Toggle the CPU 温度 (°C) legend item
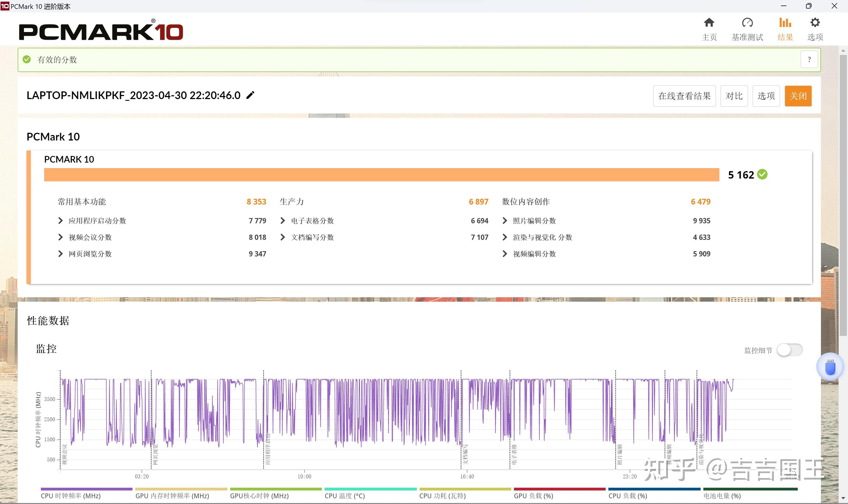Viewport: 848px width, 504px height. (344, 495)
